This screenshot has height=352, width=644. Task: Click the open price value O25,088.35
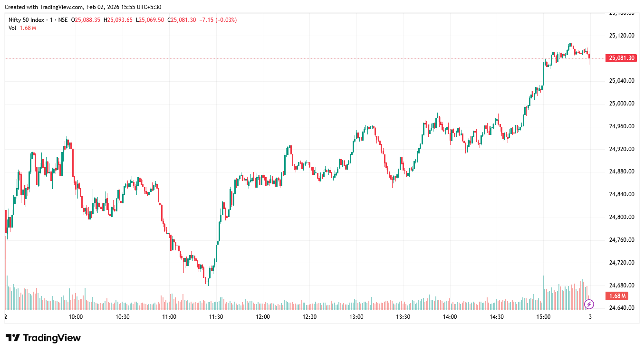86,20
